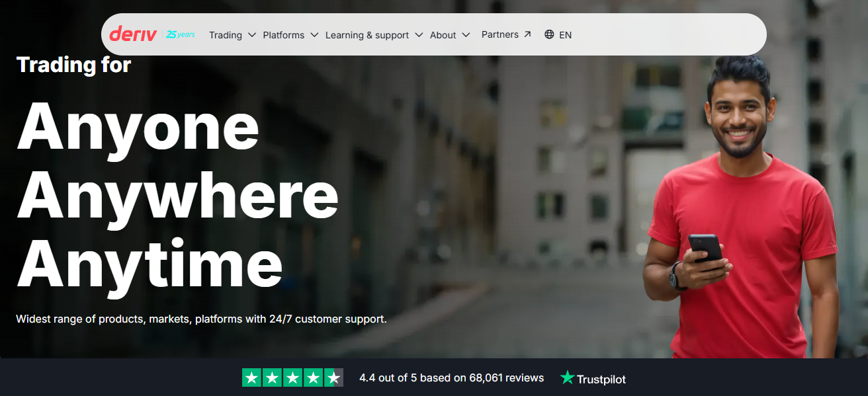Click the fifth partially filled rating star
868x396 pixels.
click(x=334, y=378)
